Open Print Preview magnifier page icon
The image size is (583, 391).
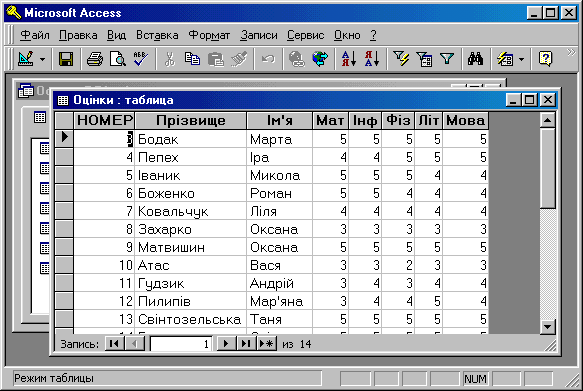pos(117,59)
